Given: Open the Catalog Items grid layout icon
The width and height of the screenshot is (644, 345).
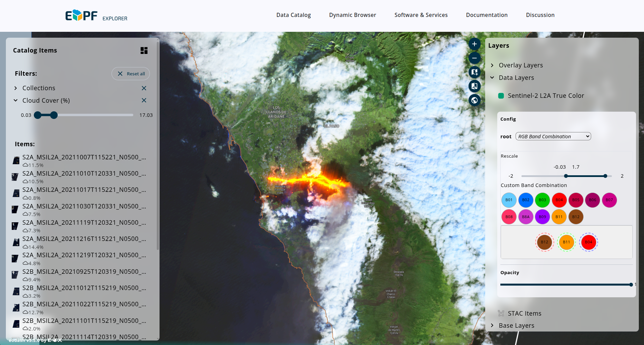Looking at the screenshot, I should 144,50.
